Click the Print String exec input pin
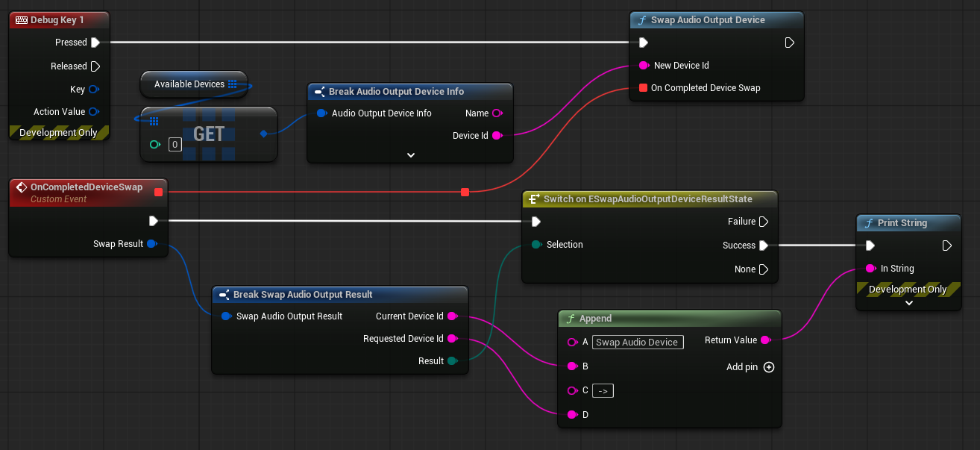Screen dimensions: 980x450 870,246
